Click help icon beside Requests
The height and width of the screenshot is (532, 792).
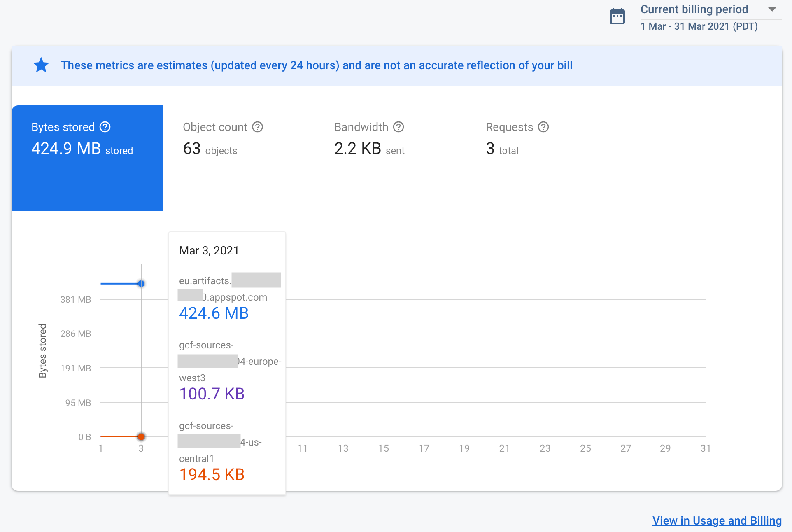click(543, 127)
